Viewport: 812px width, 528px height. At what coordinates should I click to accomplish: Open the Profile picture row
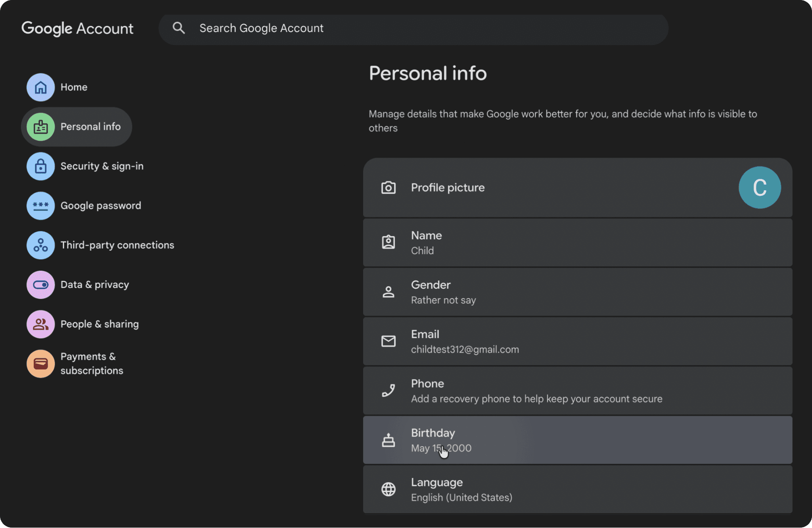pyautogui.click(x=578, y=187)
